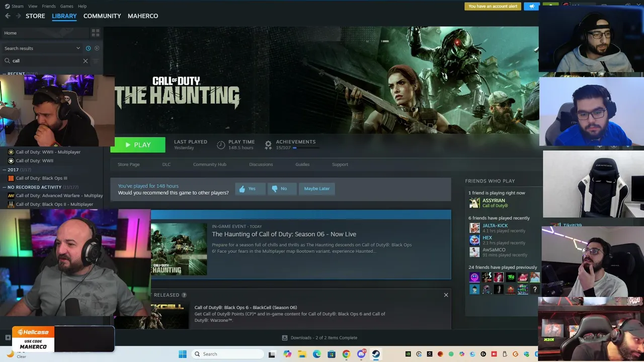Give a thumbs-up Yes recommendation

click(250, 189)
